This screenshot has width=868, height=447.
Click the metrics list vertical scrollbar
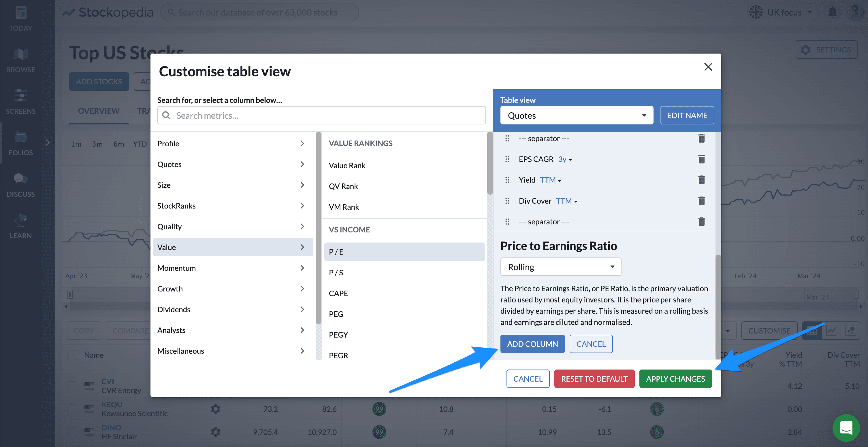click(489, 164)
